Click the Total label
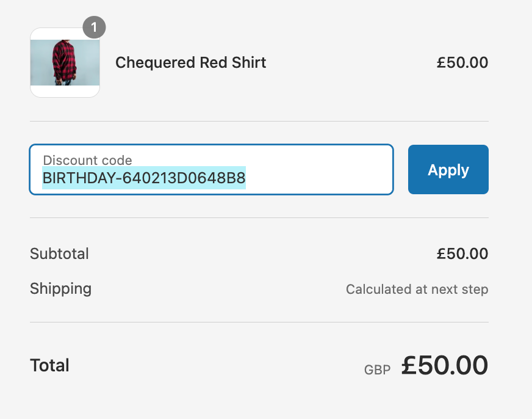This screenshot has height=419, width=532. (49, 365)
